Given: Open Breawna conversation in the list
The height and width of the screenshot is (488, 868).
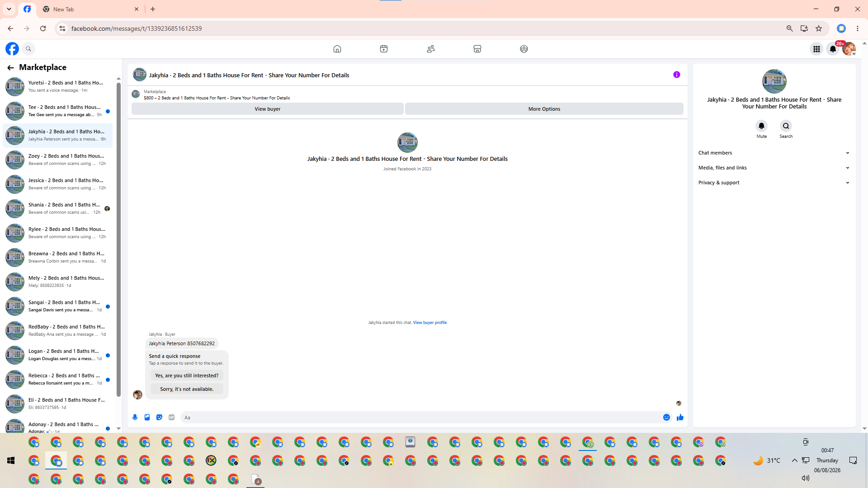Looking at the screenshot, I should pos(58,257).
